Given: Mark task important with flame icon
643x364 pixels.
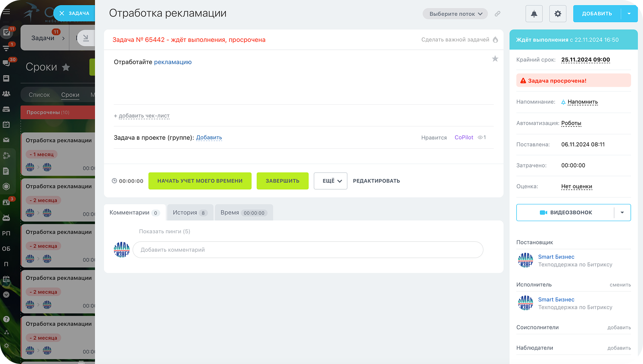Looking at the screenshot, I should (495, 40).
